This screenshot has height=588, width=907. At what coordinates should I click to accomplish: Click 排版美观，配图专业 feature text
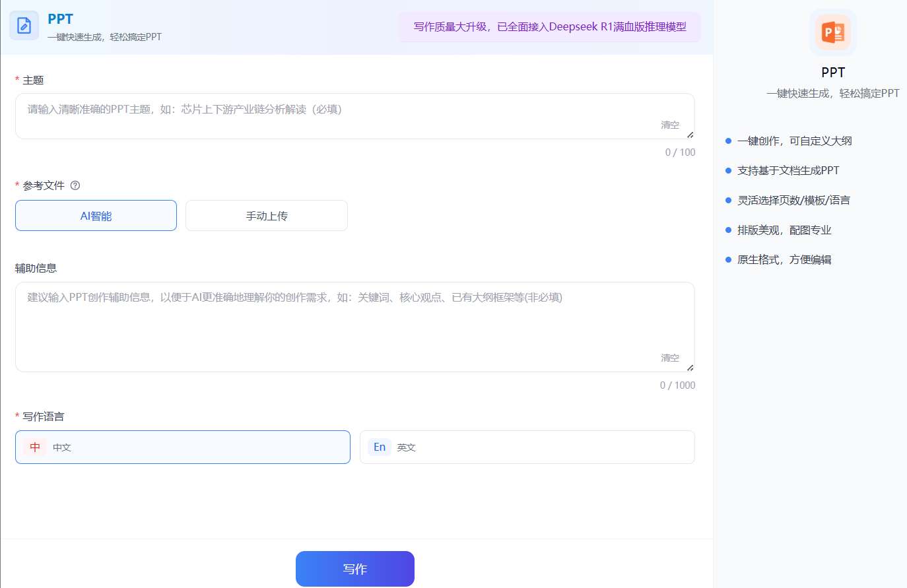click(784, 230)
